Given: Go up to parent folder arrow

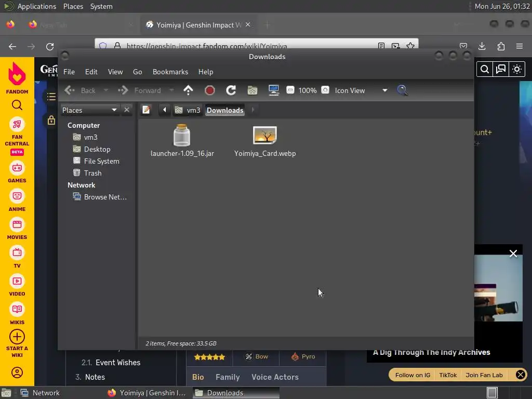Looking at the screenshot, I should tap(188, 90).
